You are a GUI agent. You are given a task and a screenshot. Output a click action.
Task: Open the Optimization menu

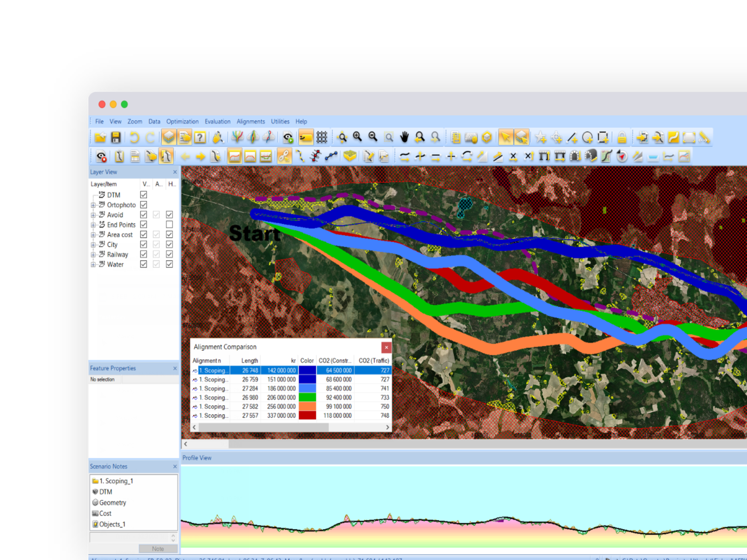click(182, 121)
